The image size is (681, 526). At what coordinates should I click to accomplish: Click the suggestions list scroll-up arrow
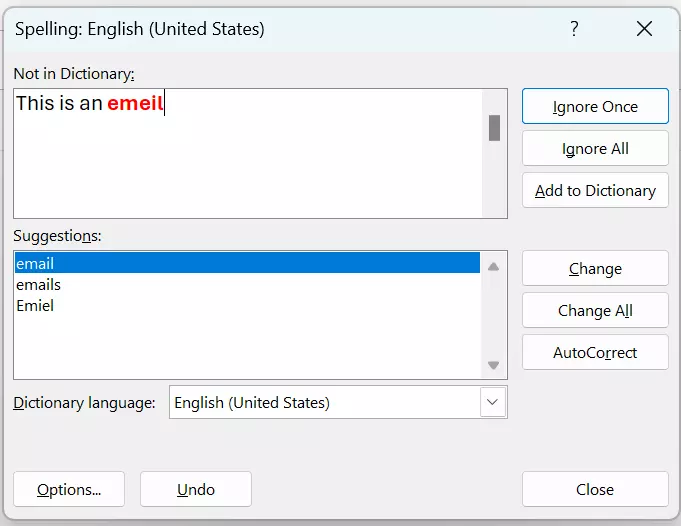point(493,267)
